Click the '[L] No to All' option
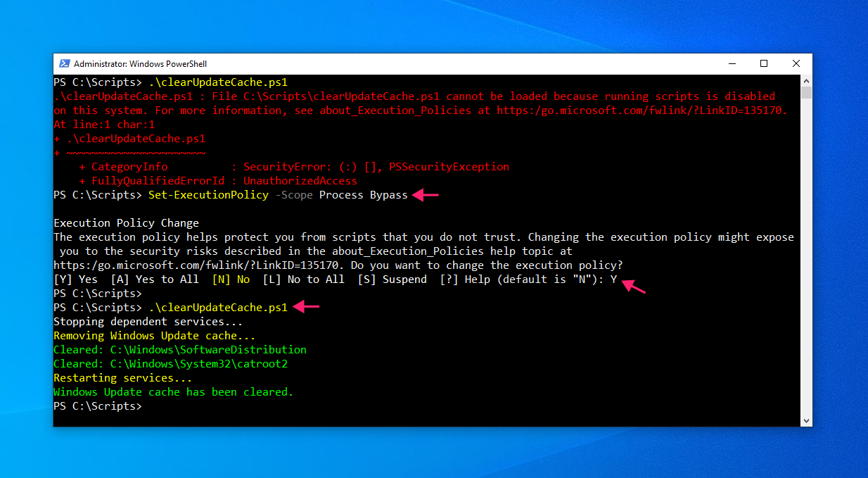 pos(303,279)
